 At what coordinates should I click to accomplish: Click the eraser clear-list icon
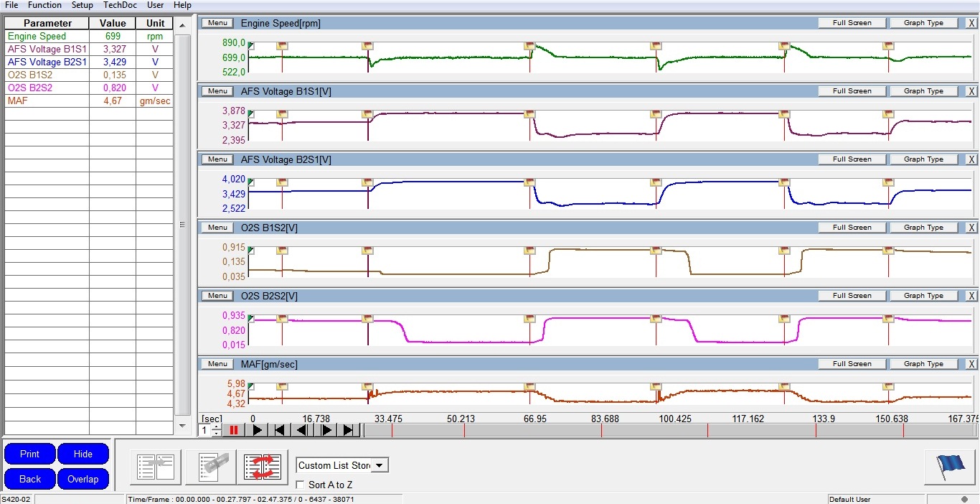point(211,467)
